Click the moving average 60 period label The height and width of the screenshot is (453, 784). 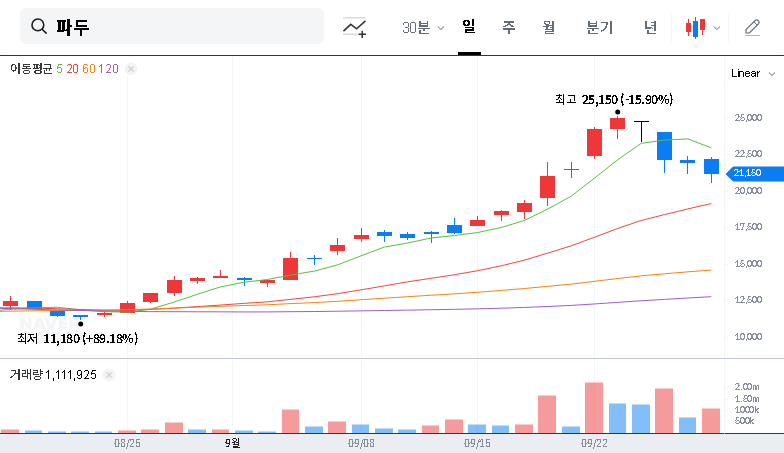(x=89, y=69)
